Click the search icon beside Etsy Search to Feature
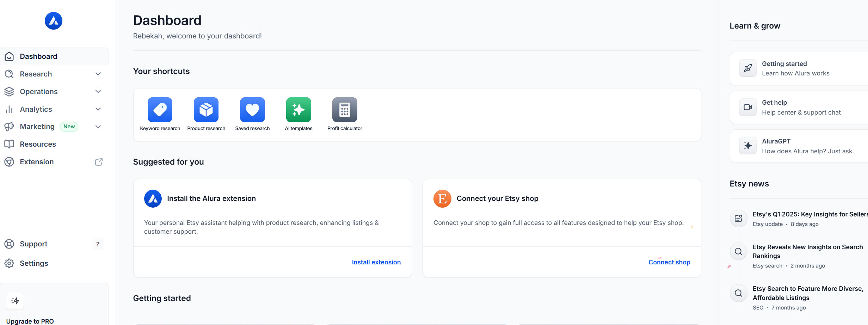 tap(739, 293)
